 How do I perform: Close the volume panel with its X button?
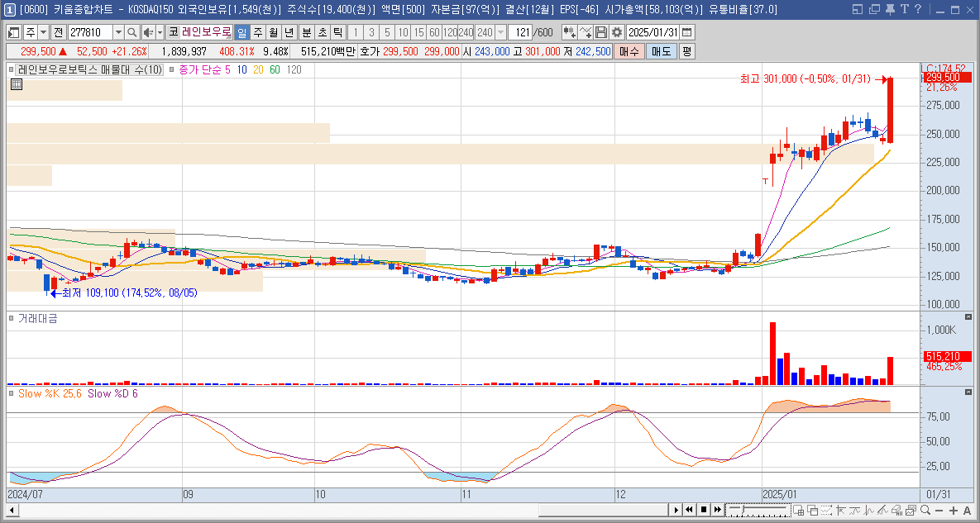click(x=968, y=317)
